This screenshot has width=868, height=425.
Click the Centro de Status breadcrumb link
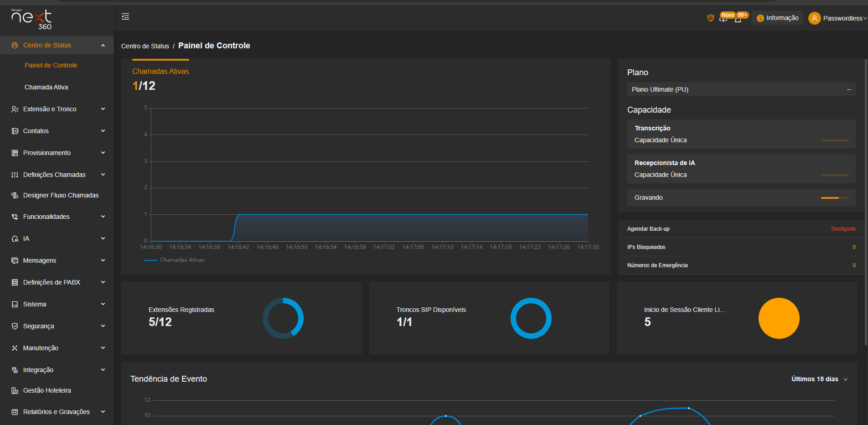pos(145,46)
